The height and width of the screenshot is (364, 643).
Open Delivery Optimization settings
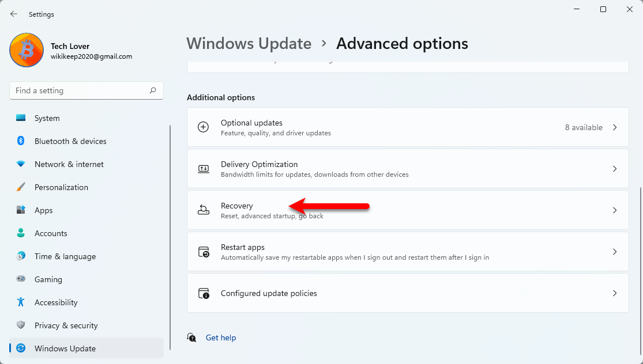pos(408,169)
